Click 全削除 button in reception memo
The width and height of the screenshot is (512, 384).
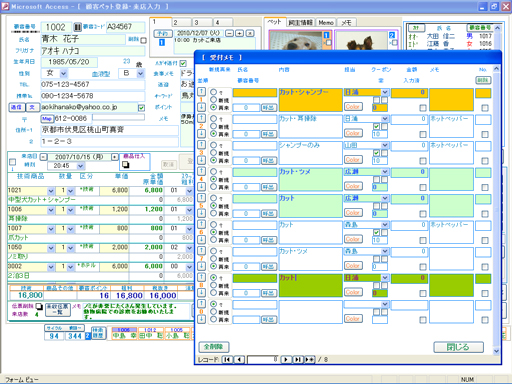pos(214,347)
